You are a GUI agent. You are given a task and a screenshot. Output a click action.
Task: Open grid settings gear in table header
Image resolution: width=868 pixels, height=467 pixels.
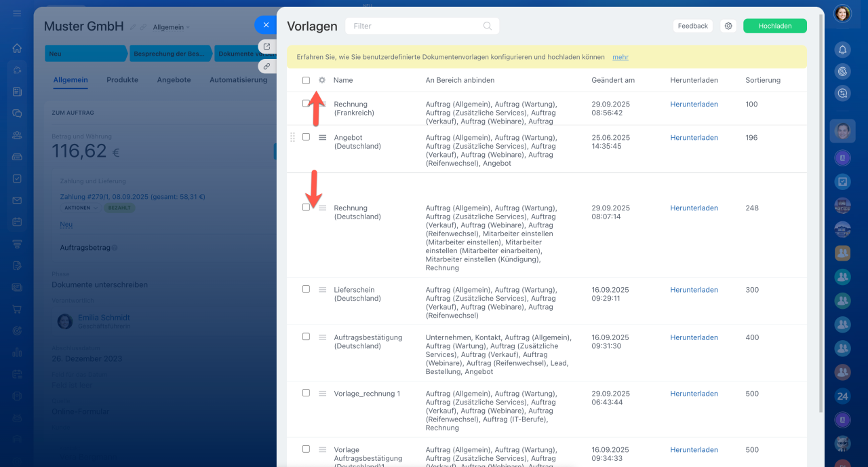point(322,80)
